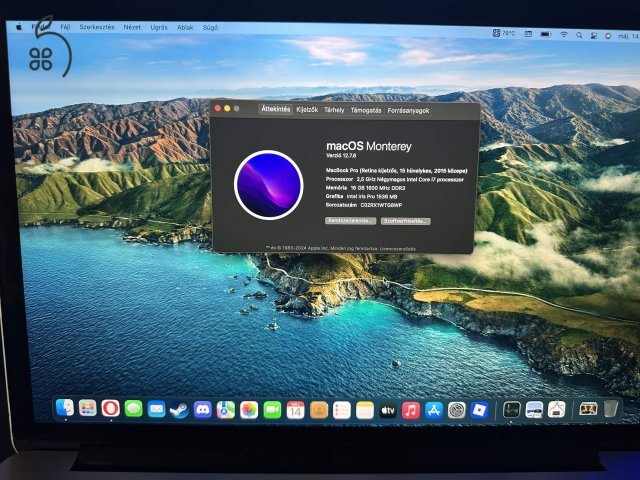Image resolution: width=640 pixels, height=480 pixels.
Task: Open the Szerkesztés menu
Action: point(97,27)
